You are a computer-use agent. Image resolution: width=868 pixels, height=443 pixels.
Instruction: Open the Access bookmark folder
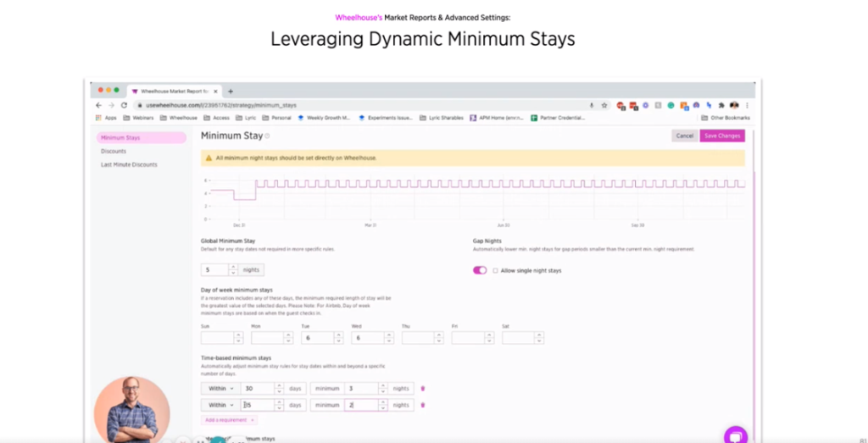point(216,118)
